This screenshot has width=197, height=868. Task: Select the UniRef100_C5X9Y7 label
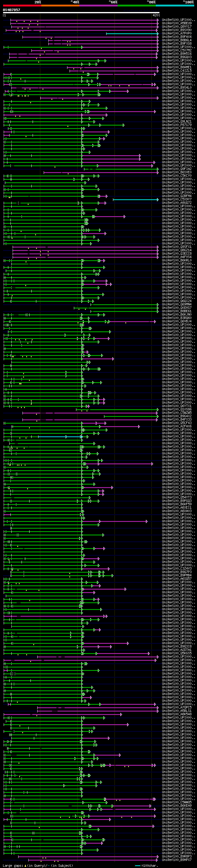pos(176,200)
